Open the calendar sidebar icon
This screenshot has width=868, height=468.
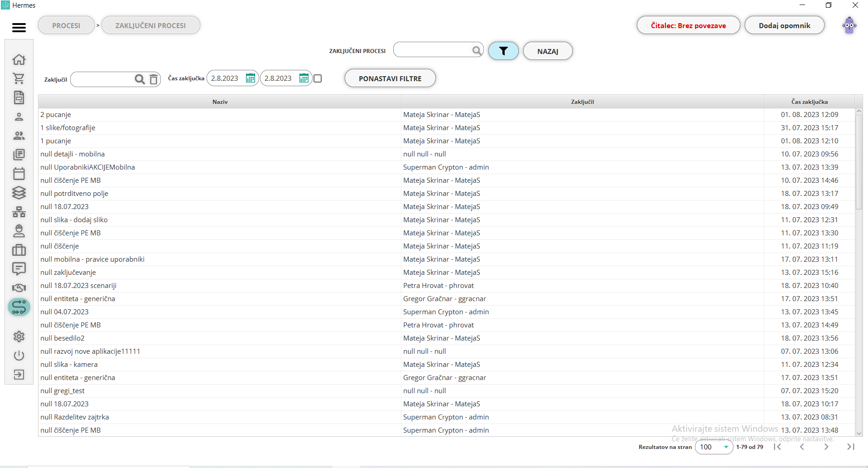[x=19, y=174]
